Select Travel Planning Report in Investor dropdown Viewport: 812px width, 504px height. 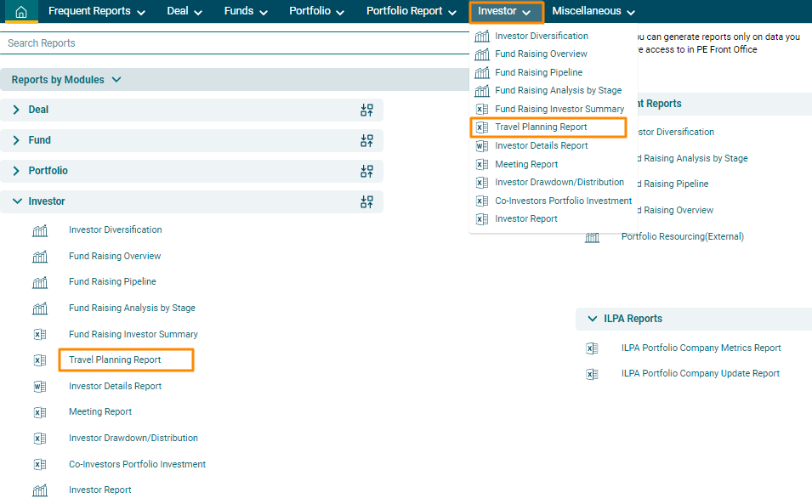coord(541,127)
